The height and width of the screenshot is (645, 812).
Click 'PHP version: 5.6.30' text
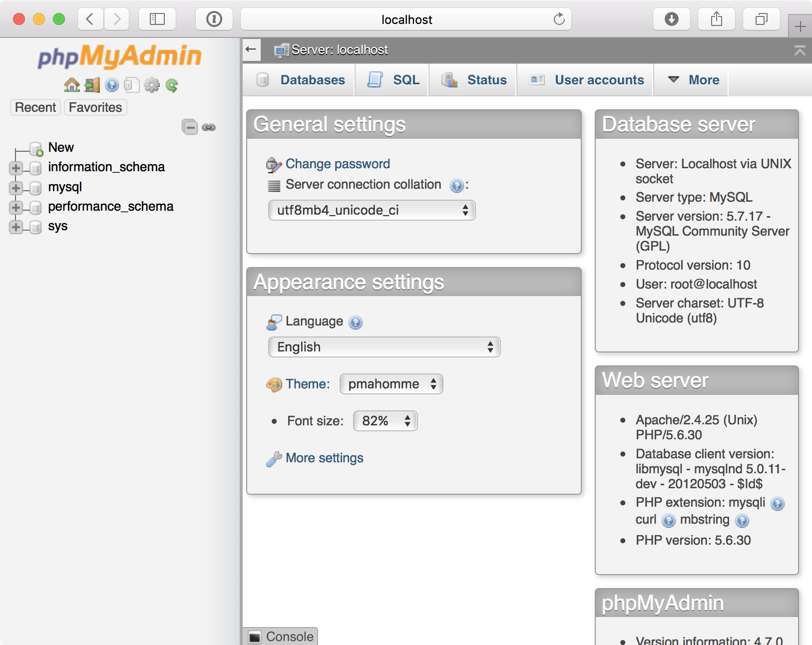pos(693,540)
